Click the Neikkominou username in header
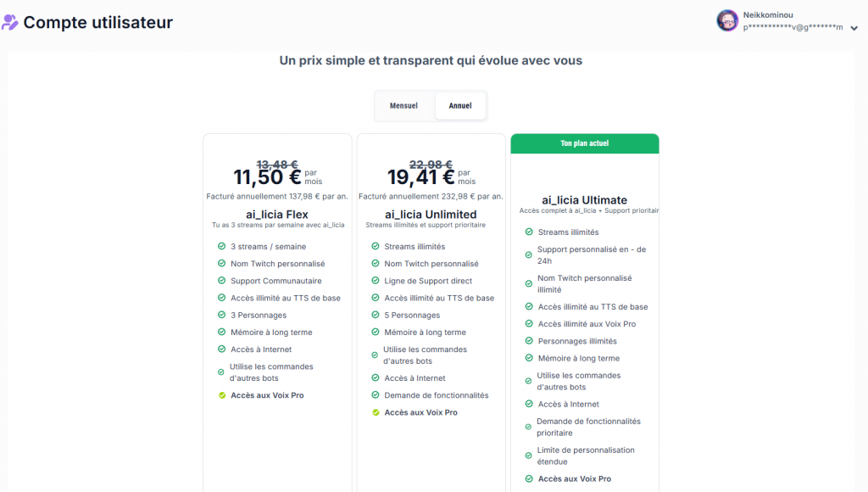The height and width of the screenshot is (492, 868). click(x=766, y=14)
